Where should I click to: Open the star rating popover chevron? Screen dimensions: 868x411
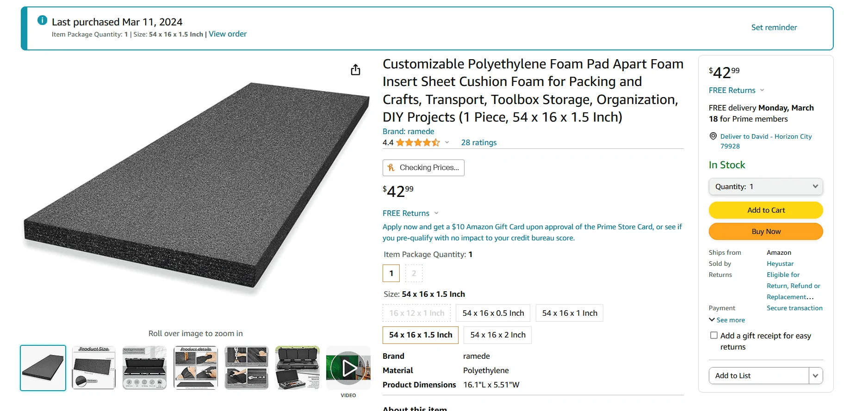[447, 142]
